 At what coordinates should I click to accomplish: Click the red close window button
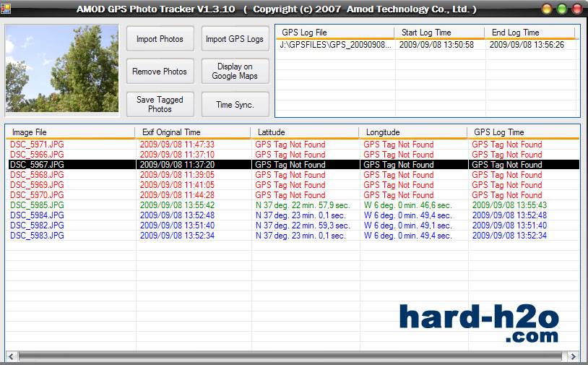click(x=577, y=9)
